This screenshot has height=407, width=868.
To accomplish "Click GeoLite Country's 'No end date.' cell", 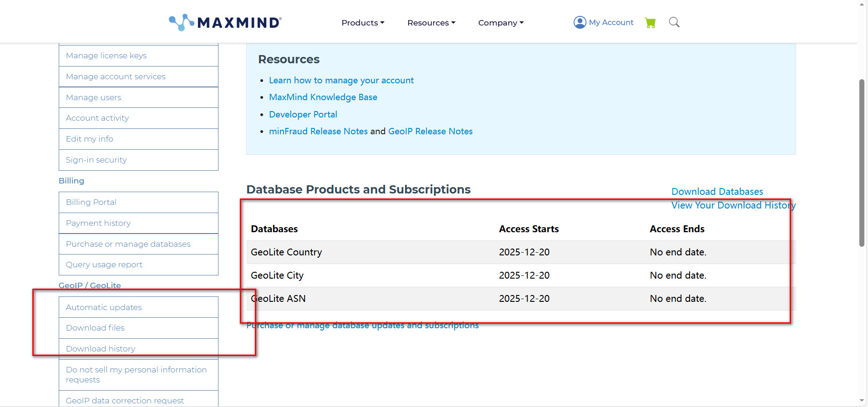I will (x=678, y=252).
